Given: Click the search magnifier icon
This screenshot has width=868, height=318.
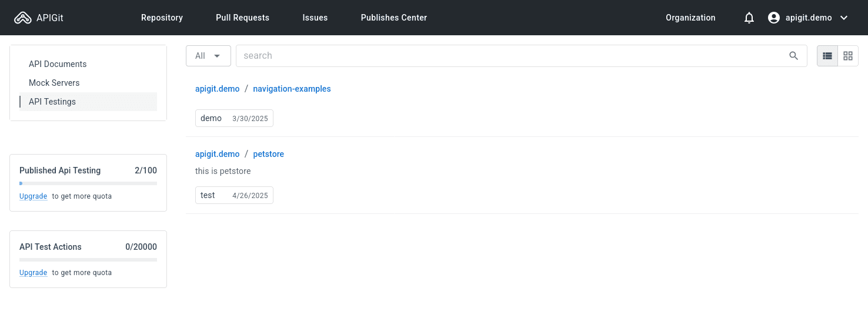Looking at the screenshot, I should (794, 56).
